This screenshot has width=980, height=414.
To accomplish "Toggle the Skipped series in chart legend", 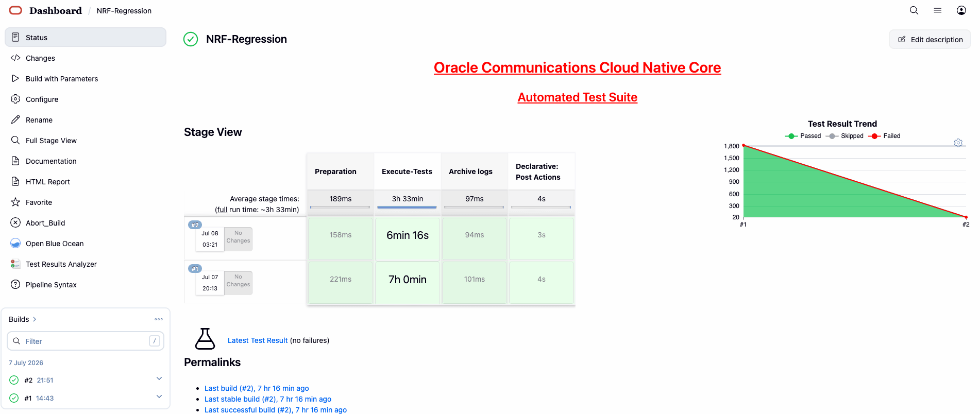I will click(844, 136).
